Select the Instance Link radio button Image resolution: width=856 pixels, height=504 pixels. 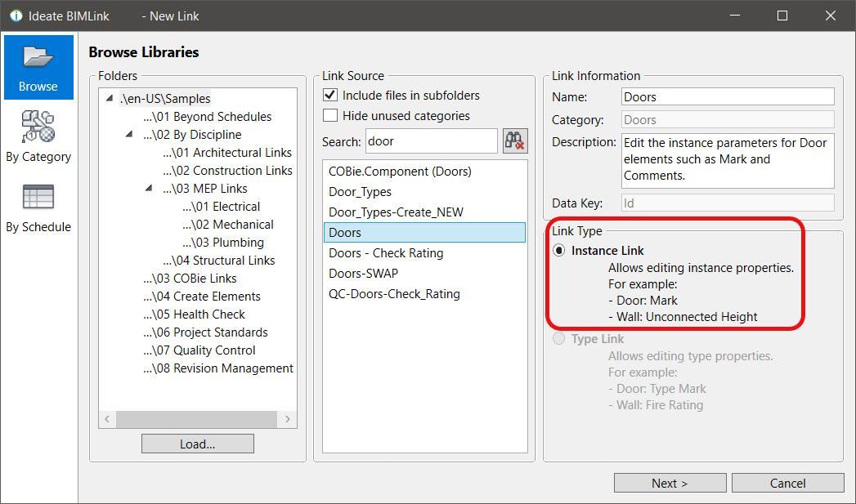(558, 250)
